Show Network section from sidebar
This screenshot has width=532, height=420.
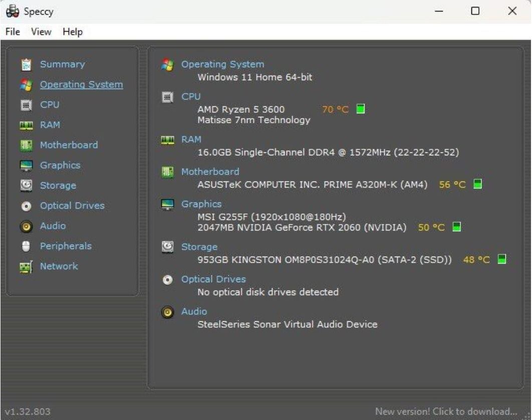pos(59,266)
